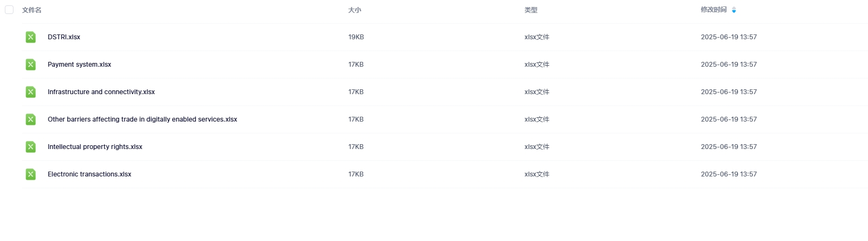Screen dimensions: 868x241
Task: Click the Other barriers file's xlsx icon
Action: coord(31,119)
